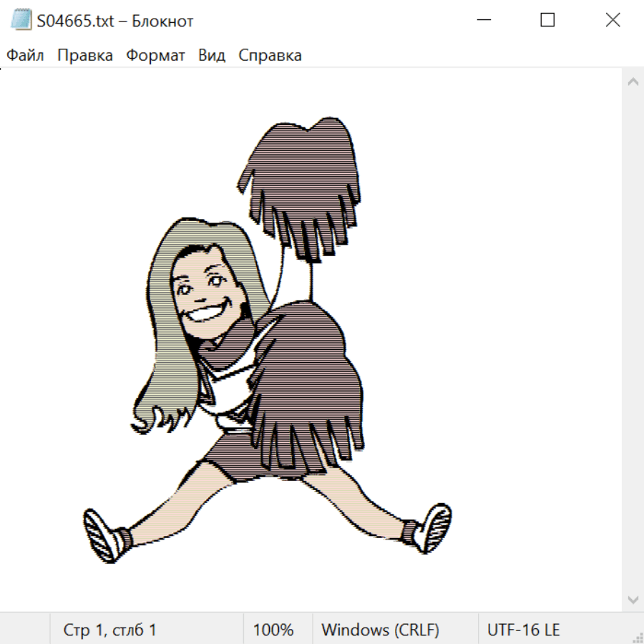Close the S04665.txt Notepad window

[613, 21]
